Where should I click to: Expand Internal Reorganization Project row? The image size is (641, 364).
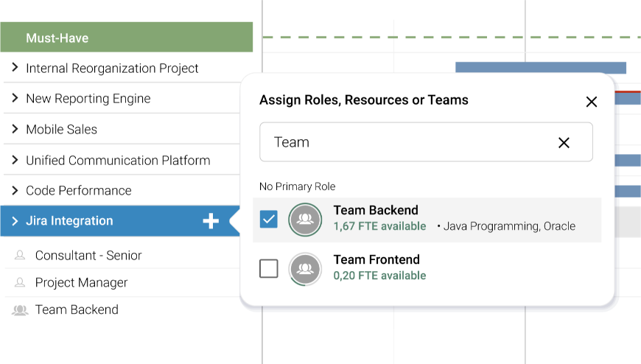pyautogui.click(x=15, y=68)
